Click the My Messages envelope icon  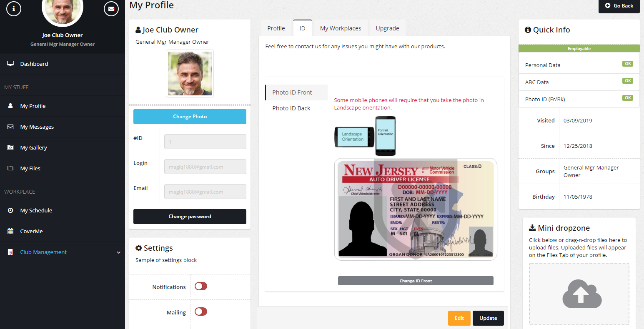click(10, 127)
